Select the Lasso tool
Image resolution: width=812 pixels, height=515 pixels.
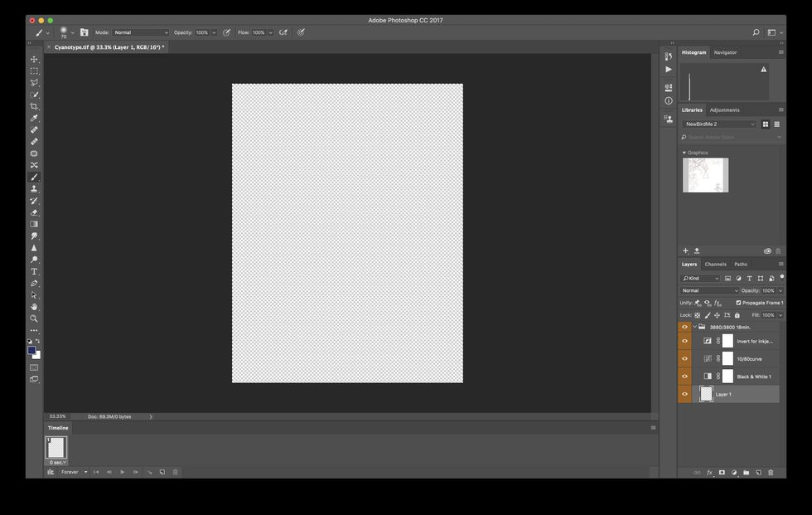(x=35, y=82)
